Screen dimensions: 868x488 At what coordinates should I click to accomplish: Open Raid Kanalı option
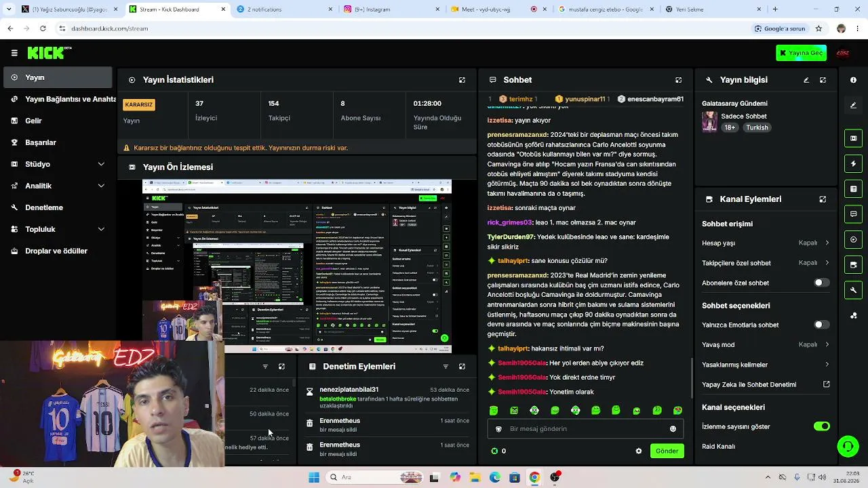click(766, 447)
